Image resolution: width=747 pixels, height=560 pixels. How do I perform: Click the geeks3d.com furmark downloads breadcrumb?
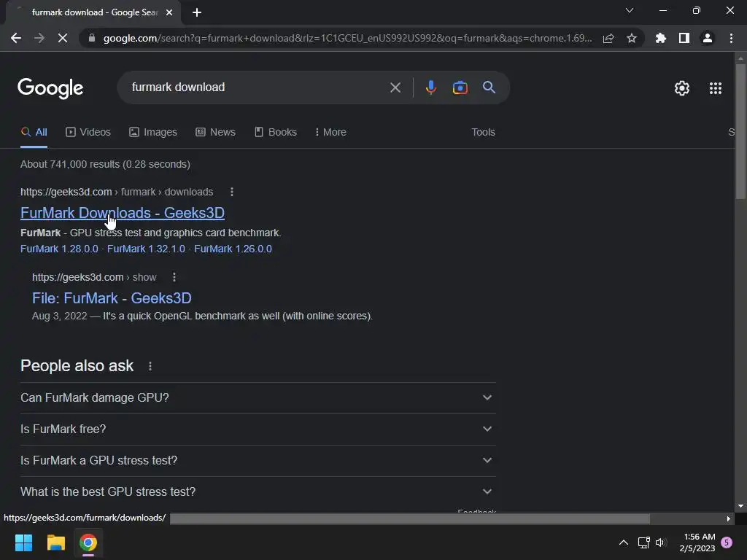[x=117, y=192]
